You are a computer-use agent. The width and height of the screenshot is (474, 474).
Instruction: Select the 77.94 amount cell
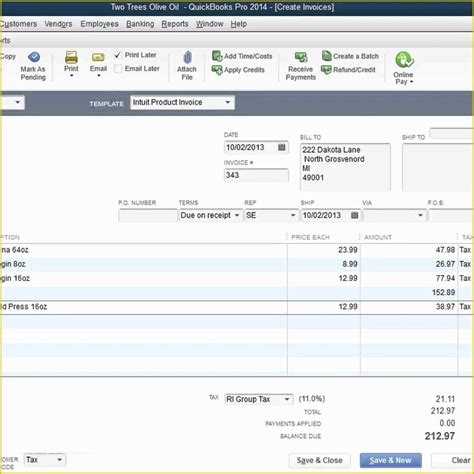point(409,278)
